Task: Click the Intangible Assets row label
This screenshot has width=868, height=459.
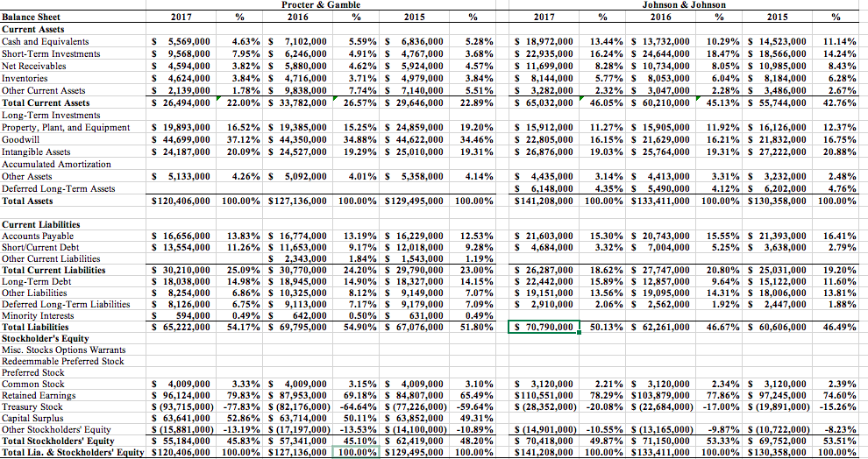Action: click(x=36, y=152)
